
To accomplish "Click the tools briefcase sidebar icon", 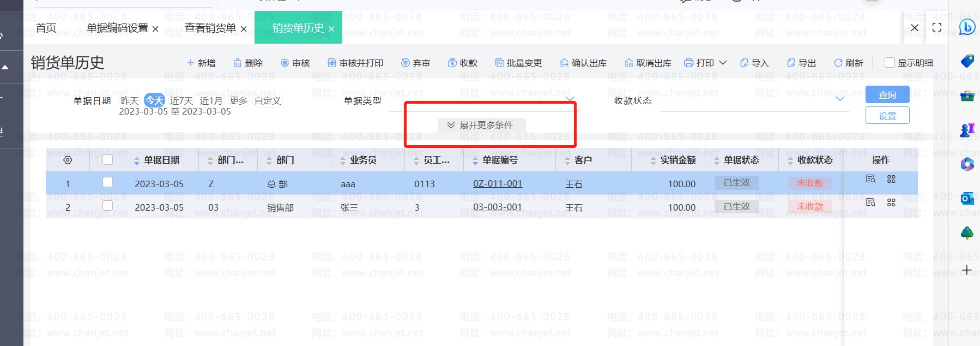I will tap(967, 96).
